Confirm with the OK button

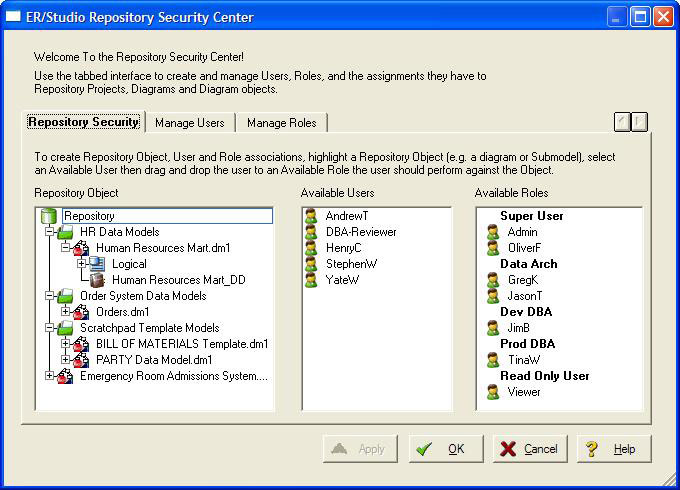click(445, 449)
